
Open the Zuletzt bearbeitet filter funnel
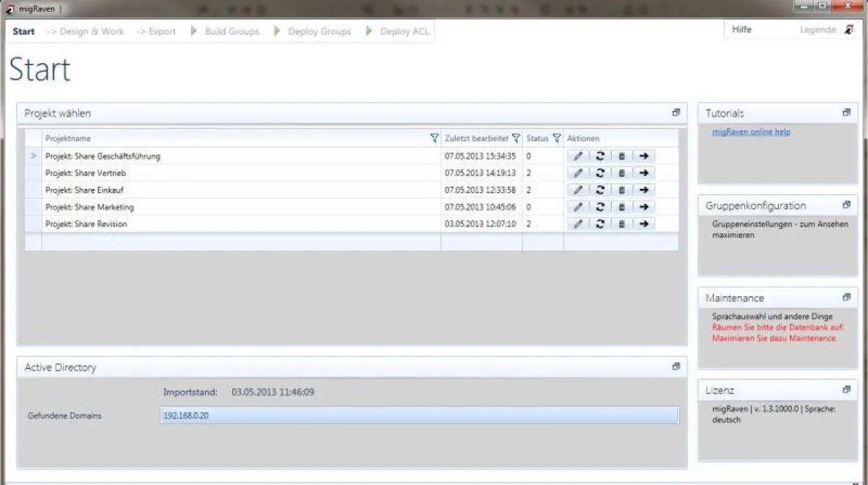tap(516, 138)
